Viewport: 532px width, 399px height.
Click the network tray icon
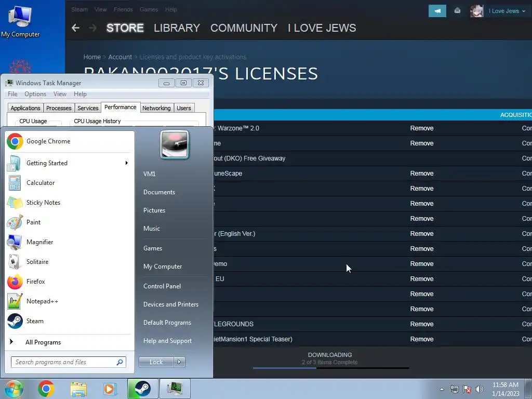[454, 389]
